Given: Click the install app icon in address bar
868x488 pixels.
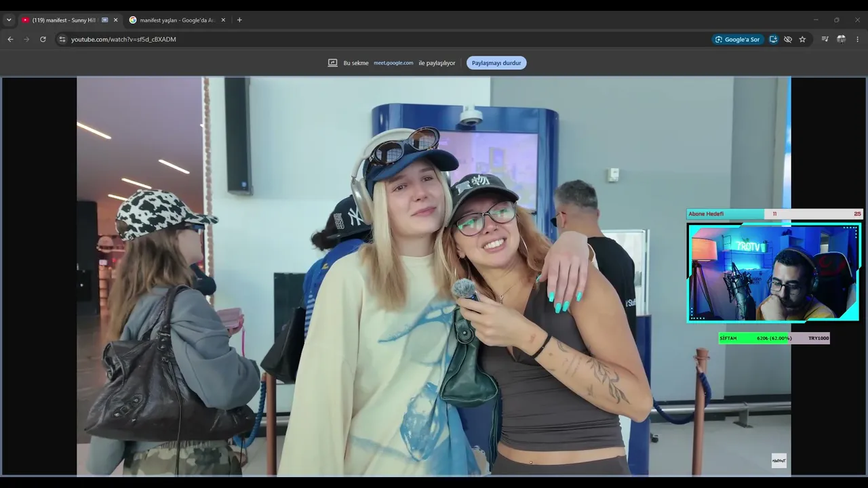Looking at the screenshot, I should tap(773, 39).
